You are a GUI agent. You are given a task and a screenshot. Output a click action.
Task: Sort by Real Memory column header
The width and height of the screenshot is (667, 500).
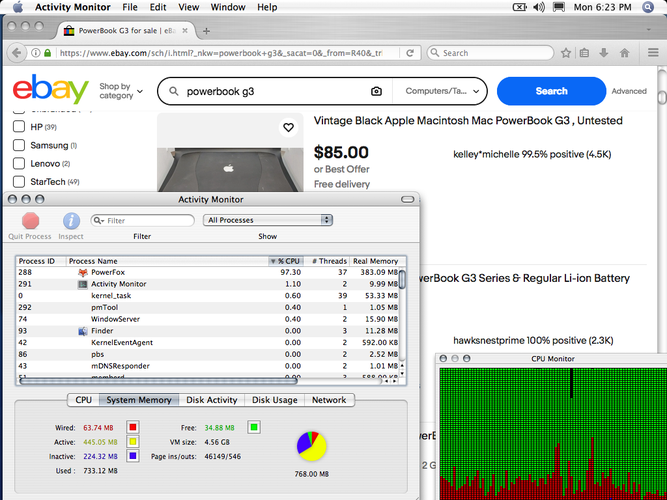coord(375,261)
